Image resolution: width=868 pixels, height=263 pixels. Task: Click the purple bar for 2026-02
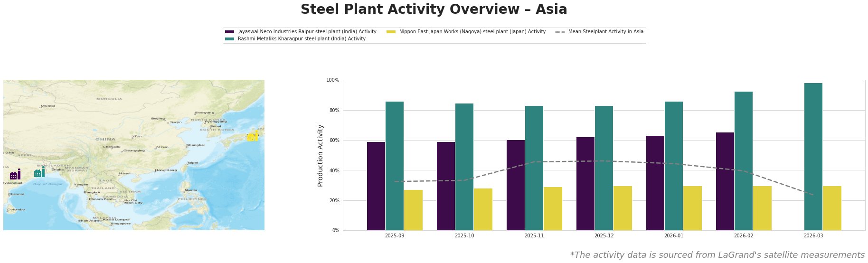tap(725, 181)
